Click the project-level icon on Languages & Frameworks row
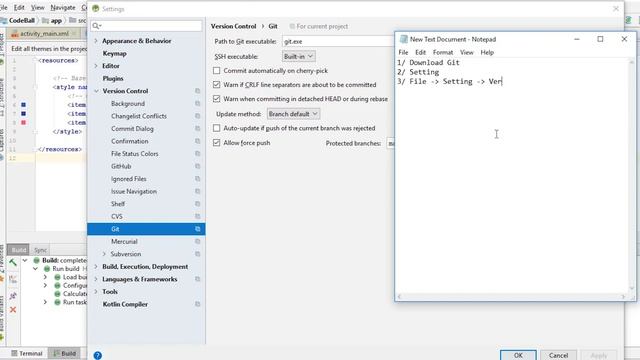640x360 pixels. coord(198,279)
